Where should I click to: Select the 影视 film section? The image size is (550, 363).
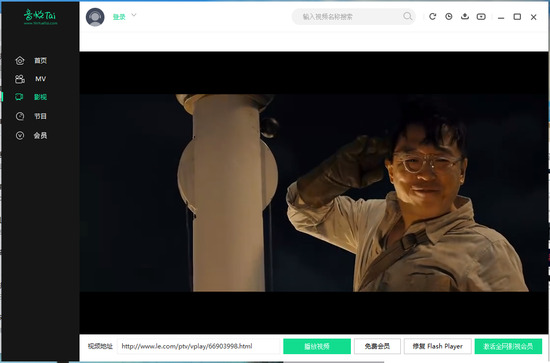40,97
